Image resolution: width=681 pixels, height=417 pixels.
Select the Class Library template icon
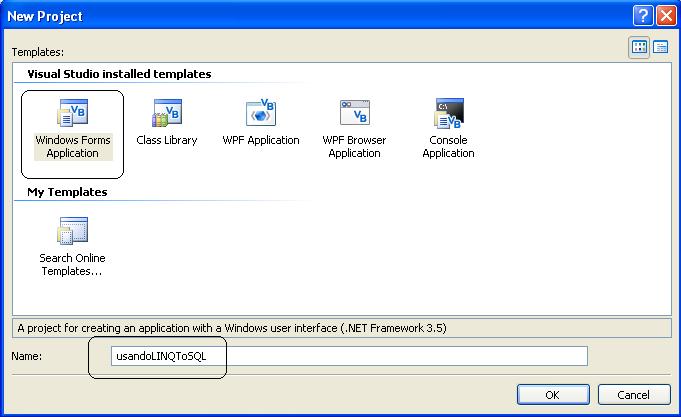pyautogui.click(x=167, y=113)
